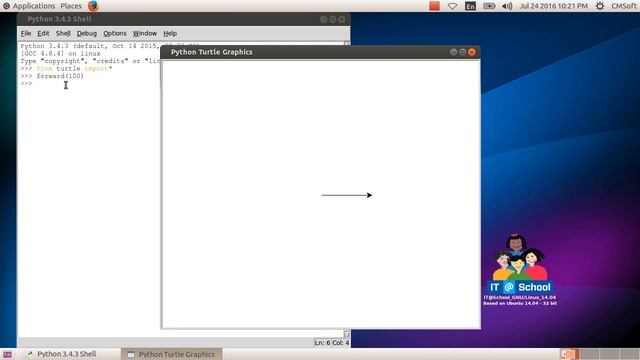The image size is (640, 360).
Task: Click the Ln: 6 Col: 4 status bar
Action: pos(331,342)
